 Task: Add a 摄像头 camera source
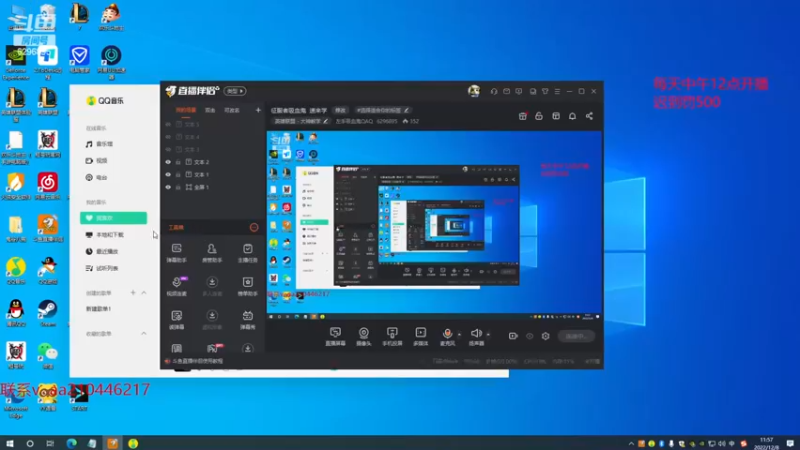363,336
